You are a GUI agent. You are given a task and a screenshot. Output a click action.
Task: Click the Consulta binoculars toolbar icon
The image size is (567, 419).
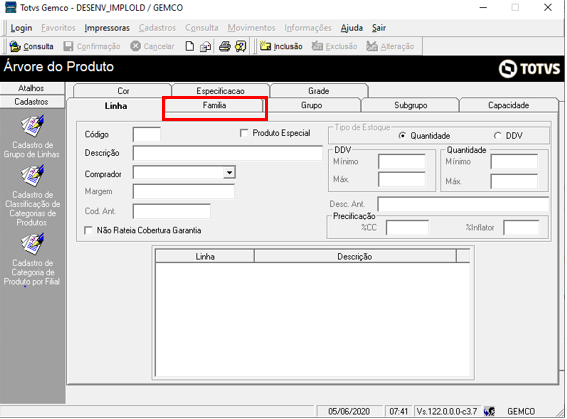15,46
